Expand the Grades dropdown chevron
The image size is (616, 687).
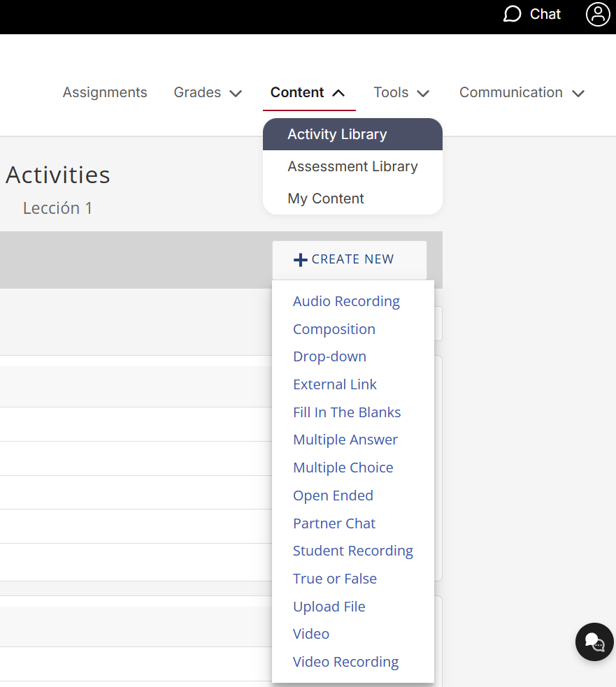tap(236, 93)
